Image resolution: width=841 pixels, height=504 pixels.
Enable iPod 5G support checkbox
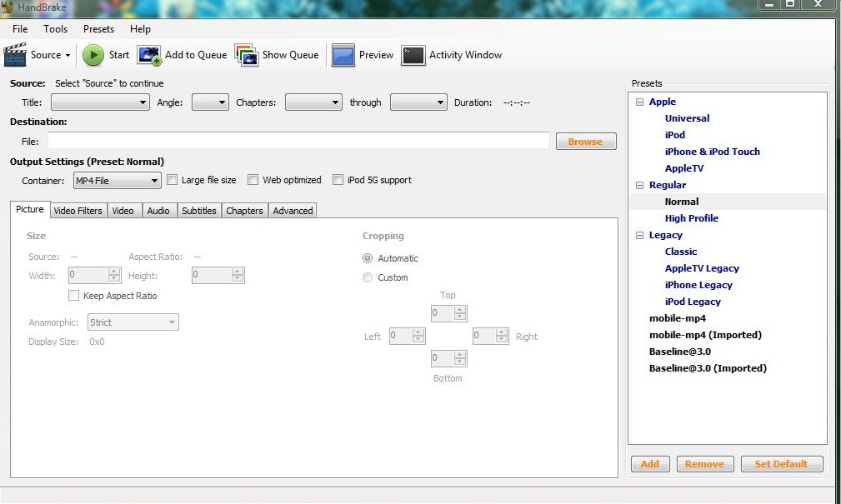(338, 180)
